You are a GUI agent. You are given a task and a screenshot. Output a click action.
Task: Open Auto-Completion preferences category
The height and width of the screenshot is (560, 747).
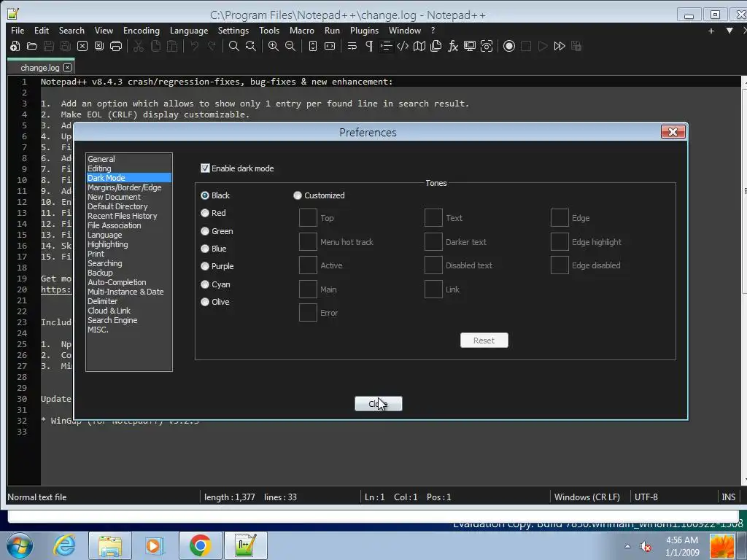117,282
